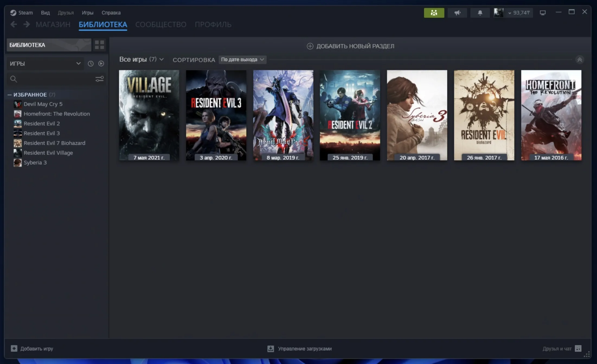Image resolution: width=597 pixels, height=364 pixels.
Task: Toggle ready-to-play filter icon
Action: coord(101,63)
